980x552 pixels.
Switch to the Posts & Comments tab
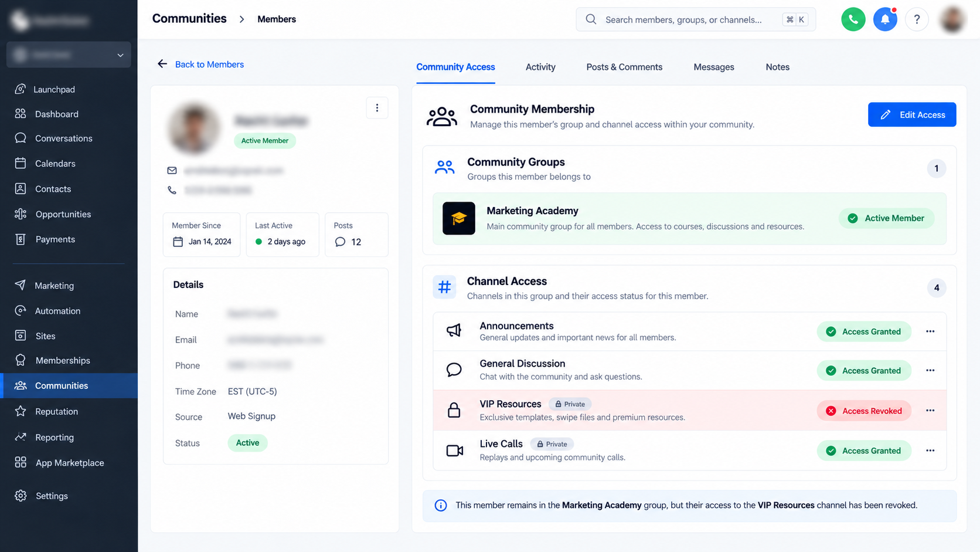click(x=624, y=67)
